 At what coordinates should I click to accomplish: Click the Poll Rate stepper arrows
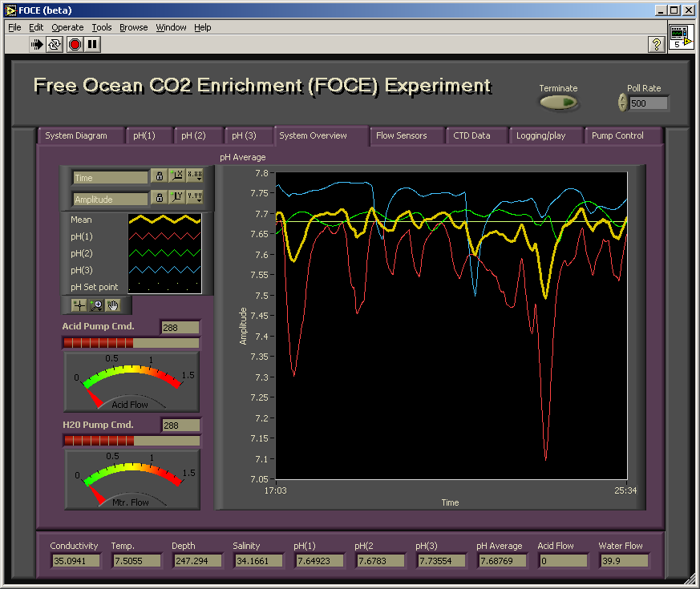[x=623, y=103]
